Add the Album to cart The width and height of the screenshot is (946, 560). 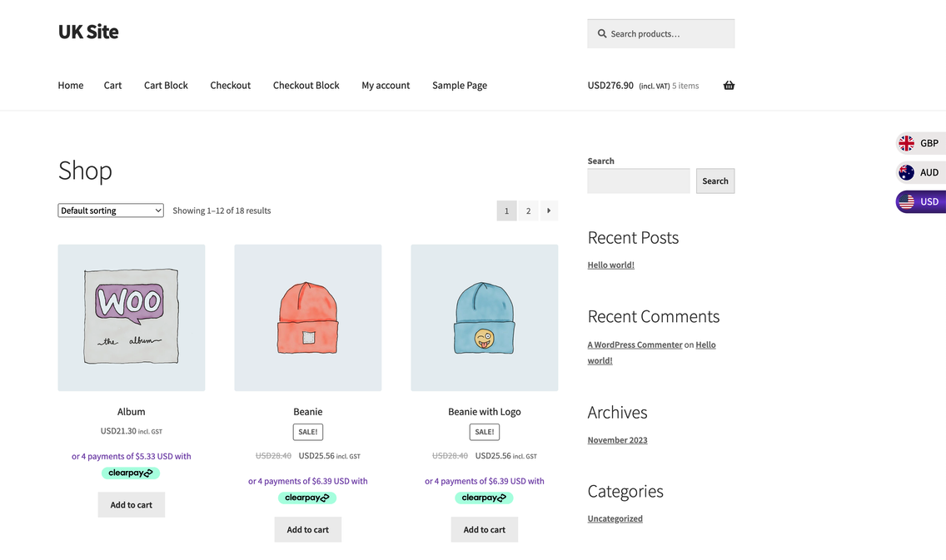click(x=132, y=505)
